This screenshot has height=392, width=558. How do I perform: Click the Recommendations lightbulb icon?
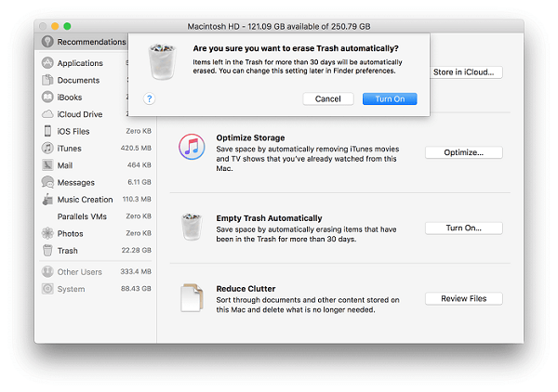click(x=47, y=42)
